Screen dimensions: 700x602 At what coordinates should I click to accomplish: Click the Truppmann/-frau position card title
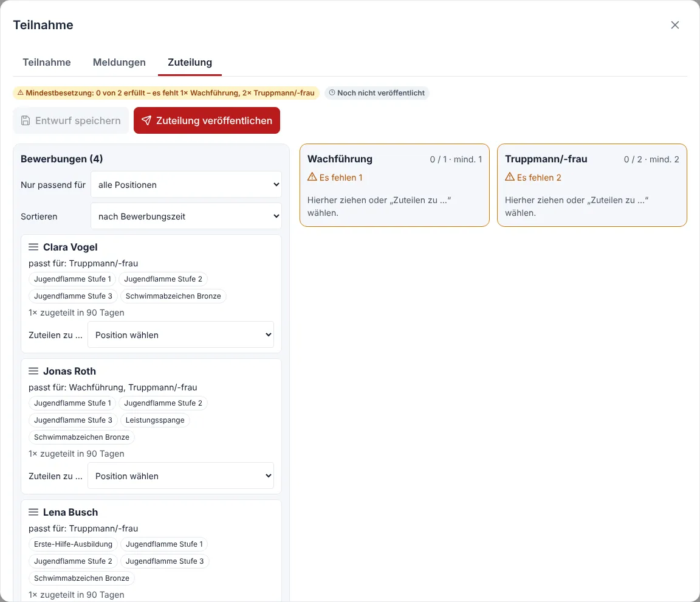click(x=546, y=159)
